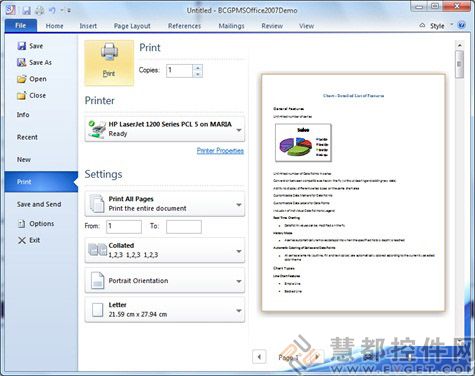Open the HP LaserJet 1200 printer dropdown
Image resolution: width=475 pixels, height=376 pixels.
165,129
